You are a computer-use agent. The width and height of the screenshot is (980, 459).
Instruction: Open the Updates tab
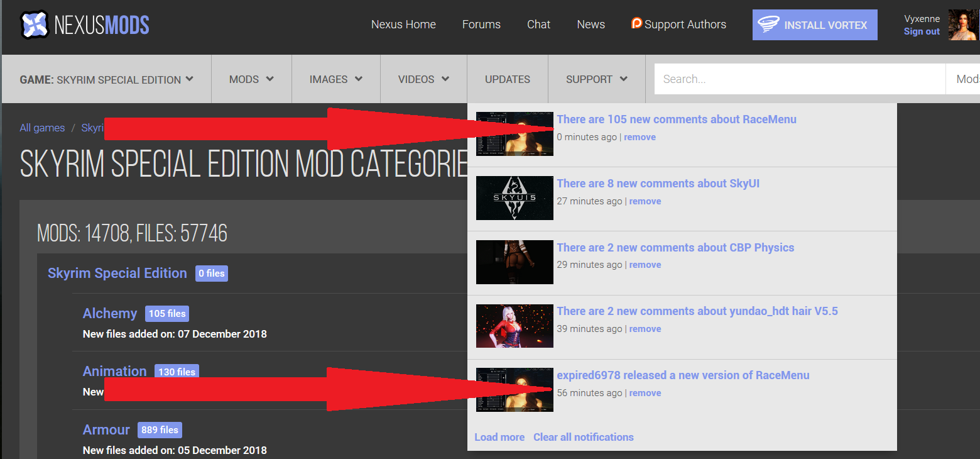[x=508, y=79]
